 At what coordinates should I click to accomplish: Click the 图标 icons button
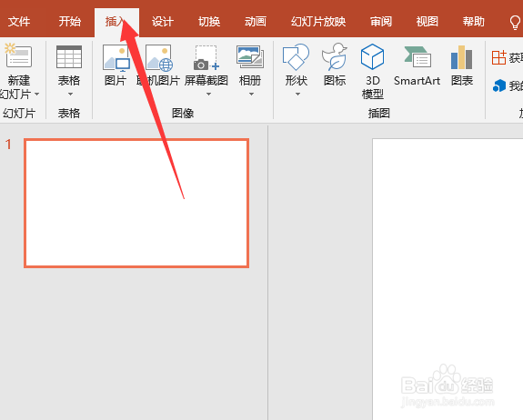[x=335, y=56]
